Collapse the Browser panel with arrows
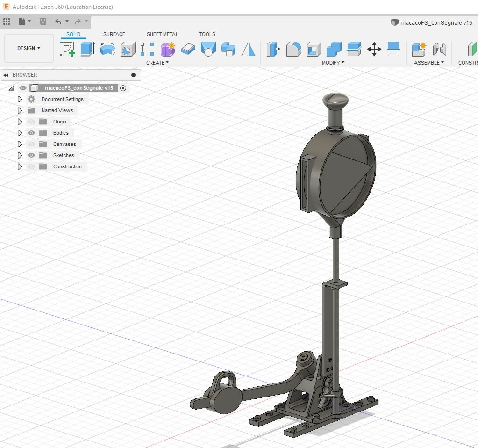This screenshot has width=478, height=448. point(6,75)
